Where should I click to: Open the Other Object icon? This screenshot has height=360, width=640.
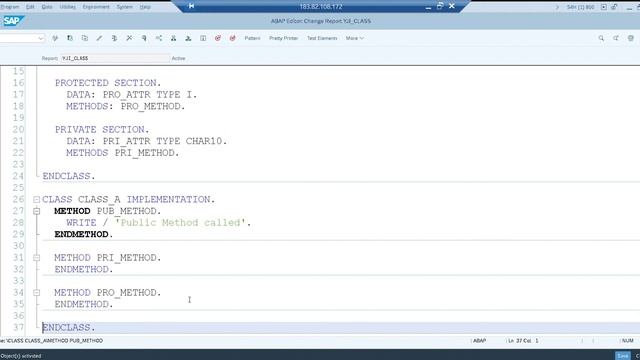pyautogui.click(x=84, y=38)
